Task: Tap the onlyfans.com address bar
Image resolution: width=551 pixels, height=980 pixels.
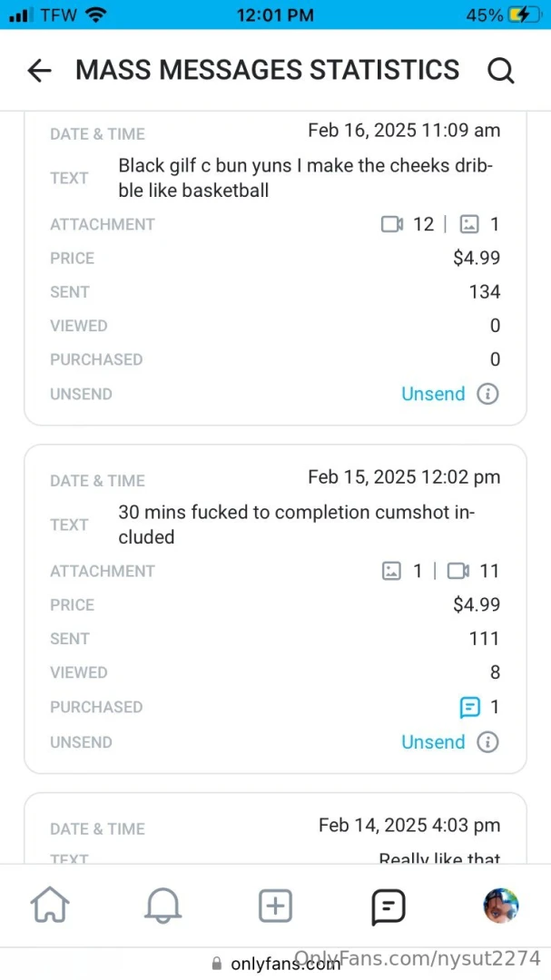Action: coord(275,963)
